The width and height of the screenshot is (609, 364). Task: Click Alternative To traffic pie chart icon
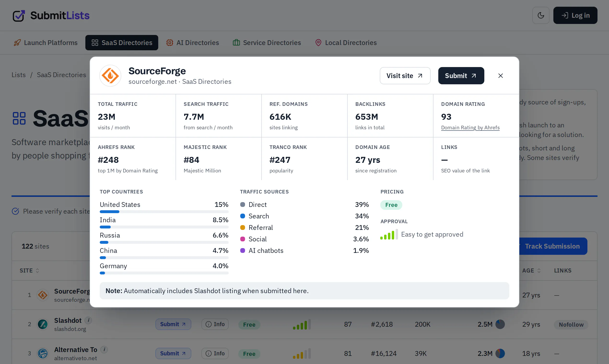click(x=500, y=353)
